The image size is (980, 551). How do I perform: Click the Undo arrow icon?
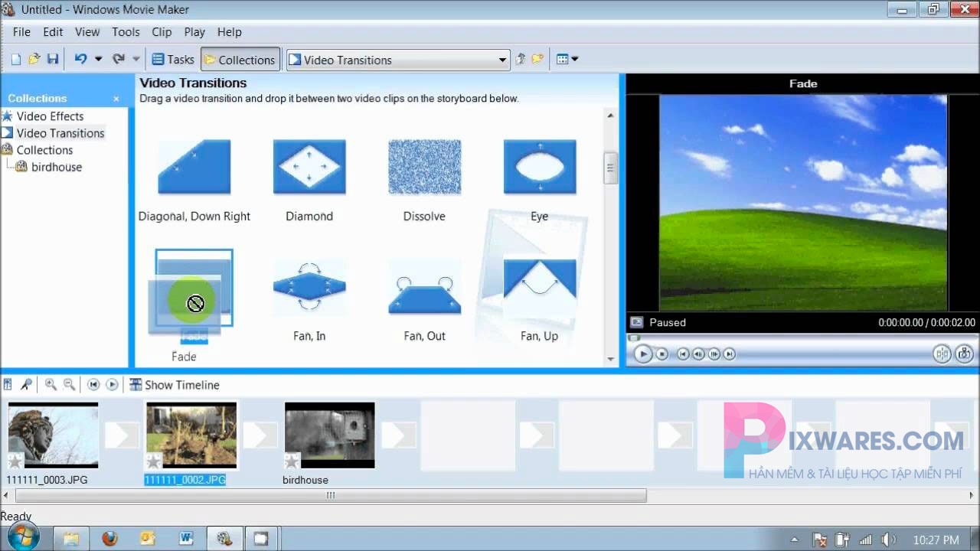pyautogui.click(x=80, y=59)
